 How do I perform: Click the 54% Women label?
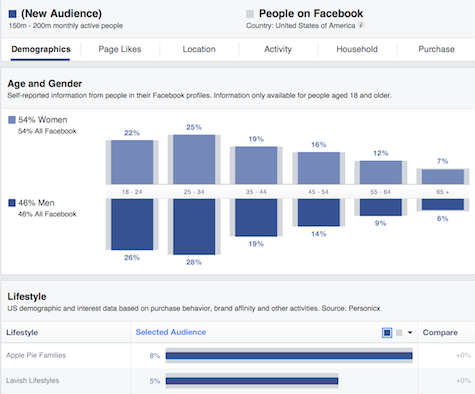click(x=43, y=120)
